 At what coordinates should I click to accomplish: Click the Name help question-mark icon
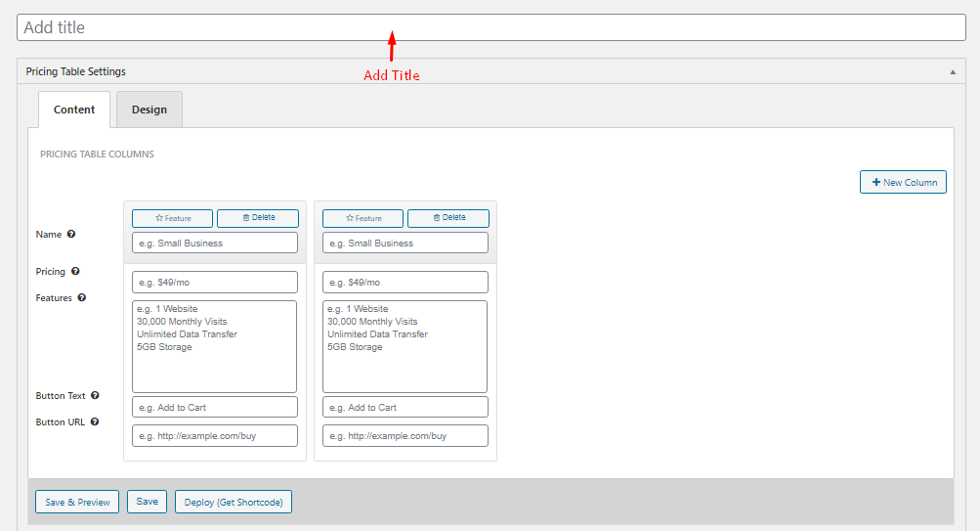(71, 235)
